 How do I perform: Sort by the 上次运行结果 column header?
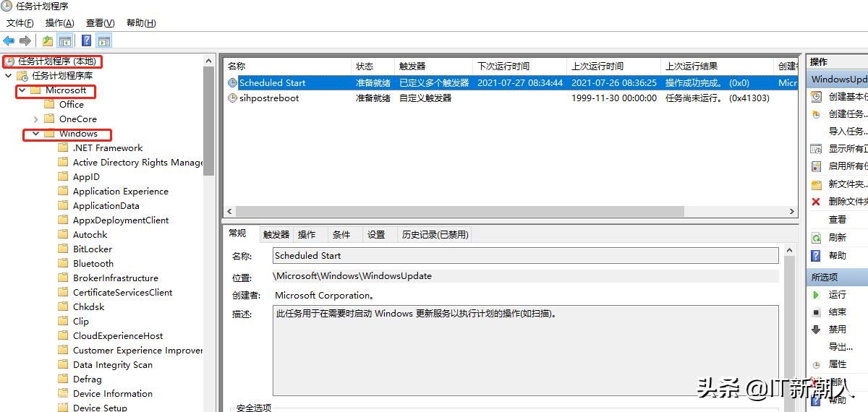(718, 66)
